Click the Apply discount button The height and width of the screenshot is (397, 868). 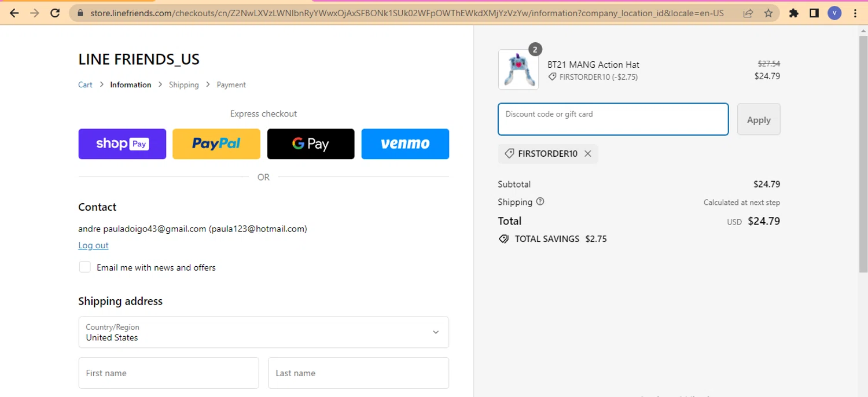[x=759, y=120]
